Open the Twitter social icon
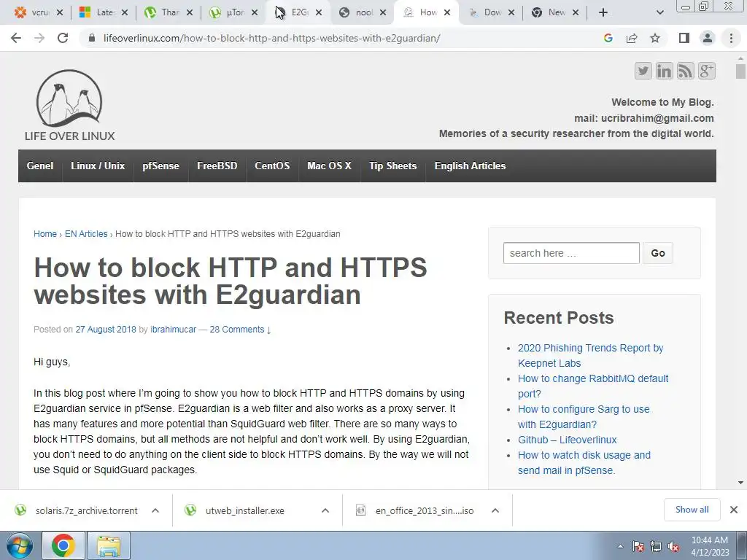The width and height of the screenshot is (747, 560). pos(643,71)
